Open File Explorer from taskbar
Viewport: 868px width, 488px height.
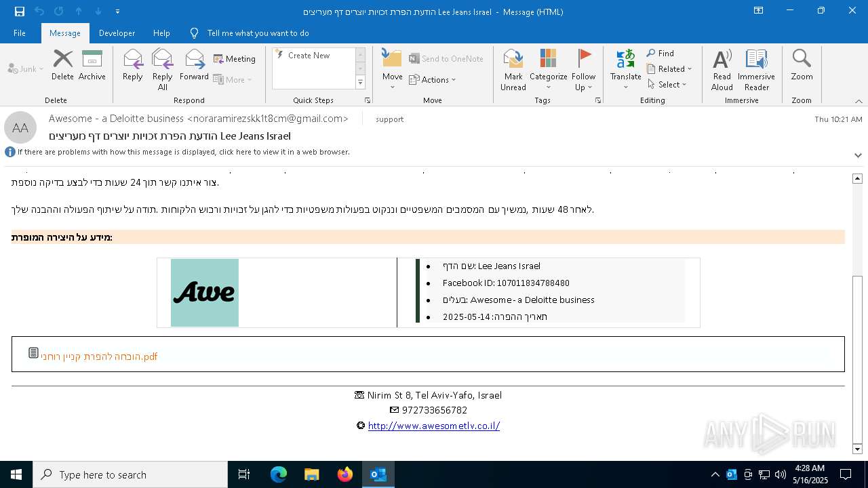(312, 474)
